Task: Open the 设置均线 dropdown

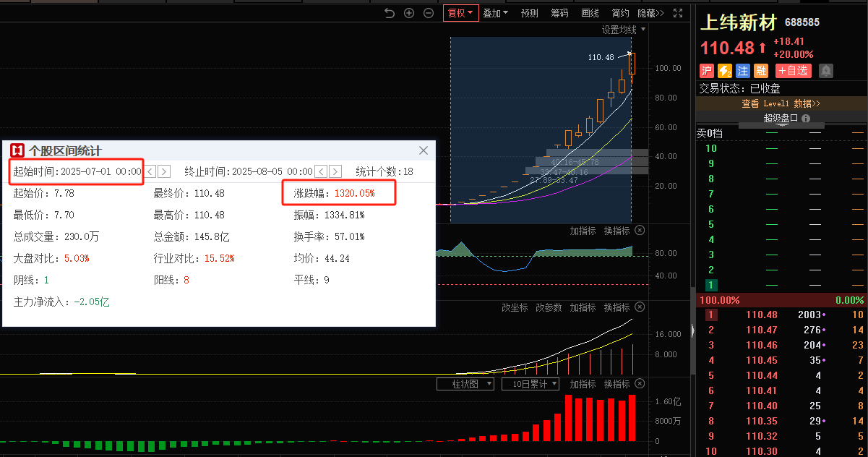Action: pyautogui.click(x=624, y=30)
